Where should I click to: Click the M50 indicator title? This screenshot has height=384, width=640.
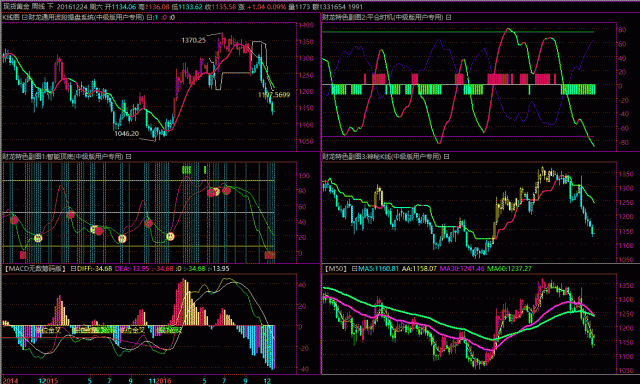336,269
